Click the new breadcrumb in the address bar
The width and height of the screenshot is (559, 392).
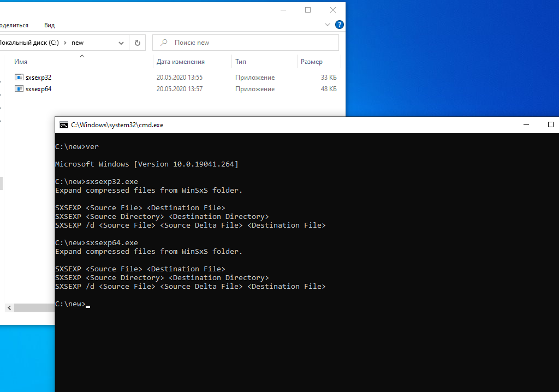point(77,42)
